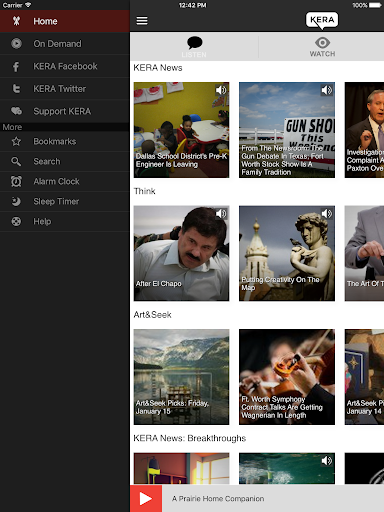Switch to the Listen tab
This screenshot has width=384, height=512.
tap(194, 47)
